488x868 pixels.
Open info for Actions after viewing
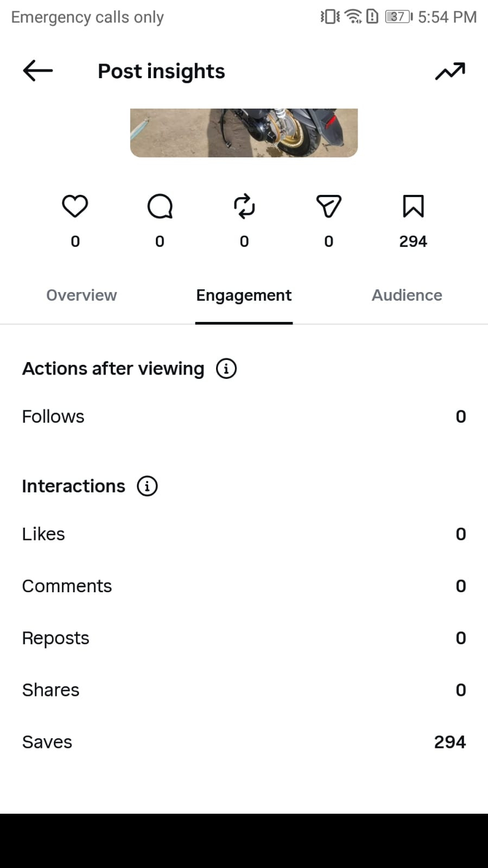coord(226,369)
